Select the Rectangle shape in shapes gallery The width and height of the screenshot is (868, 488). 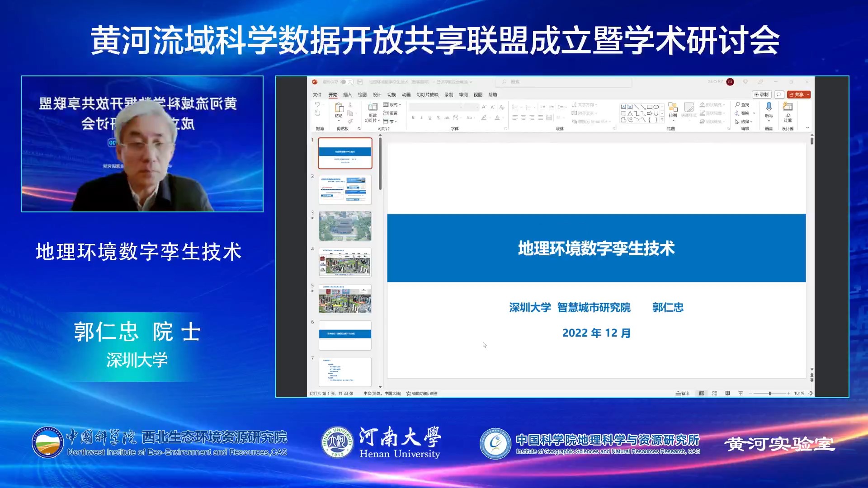(x=649, y=107)
